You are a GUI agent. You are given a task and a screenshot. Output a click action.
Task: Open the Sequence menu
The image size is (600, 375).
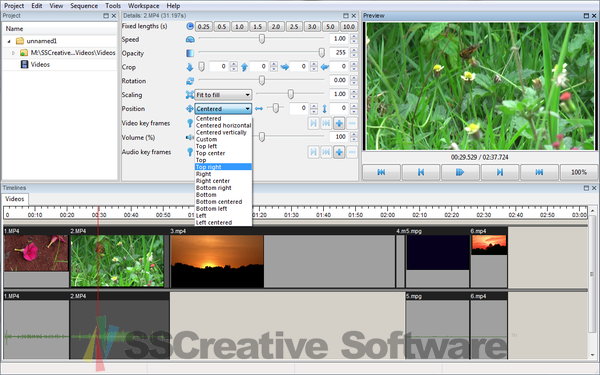(84, 6)
